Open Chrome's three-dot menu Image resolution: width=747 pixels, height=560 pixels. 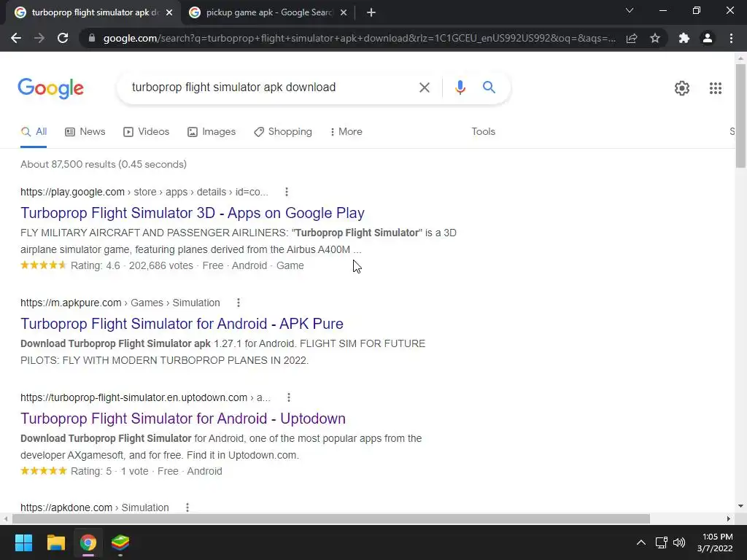(x=731, y=38)
